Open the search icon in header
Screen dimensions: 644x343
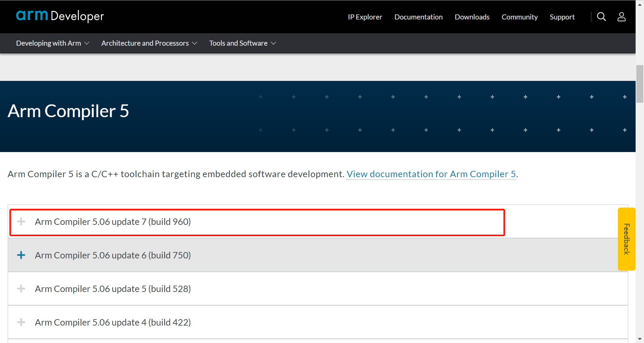click(x=601, y=17)
